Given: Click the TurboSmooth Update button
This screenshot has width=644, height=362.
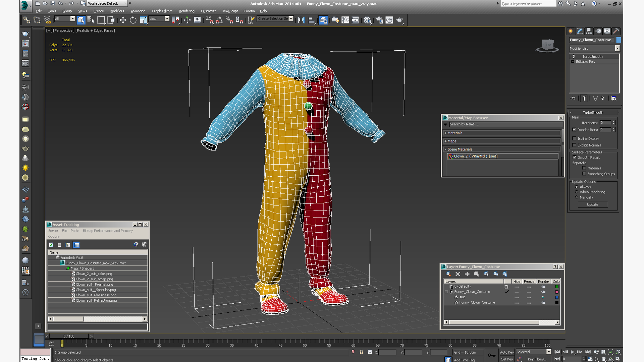Looking at the screenshot, I should [x=593, y=205].
